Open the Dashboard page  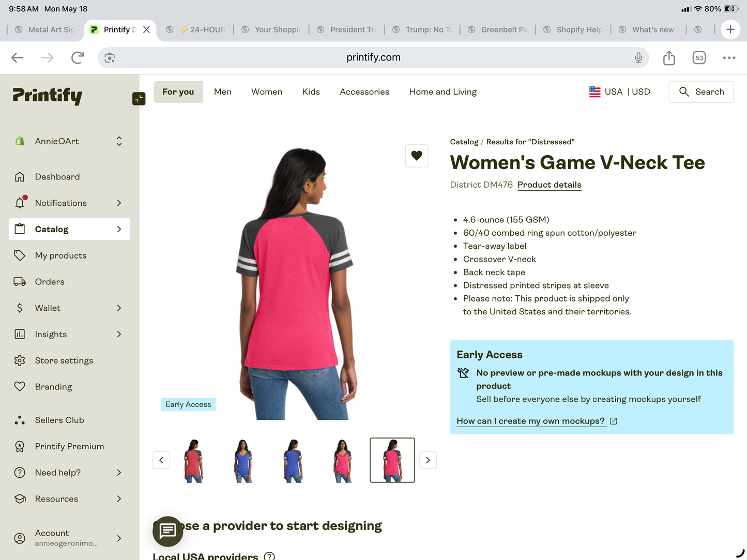pyautogui.click(x=69, y=177)
